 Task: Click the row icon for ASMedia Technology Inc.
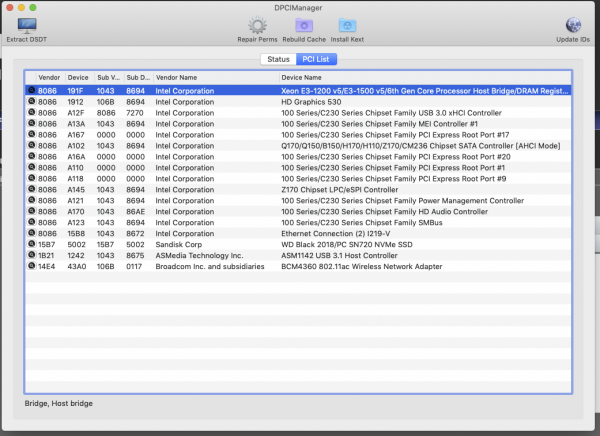pos(31,255)
